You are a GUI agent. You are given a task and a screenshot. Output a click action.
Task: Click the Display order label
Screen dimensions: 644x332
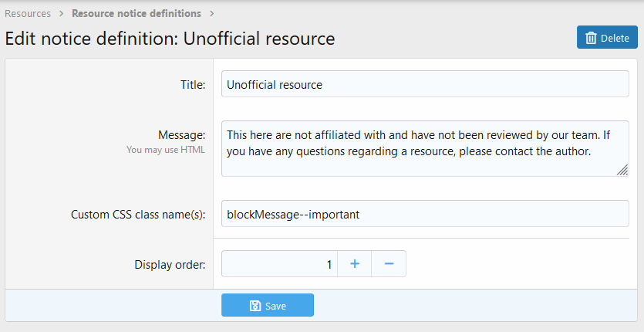click(x=170, y=265)
